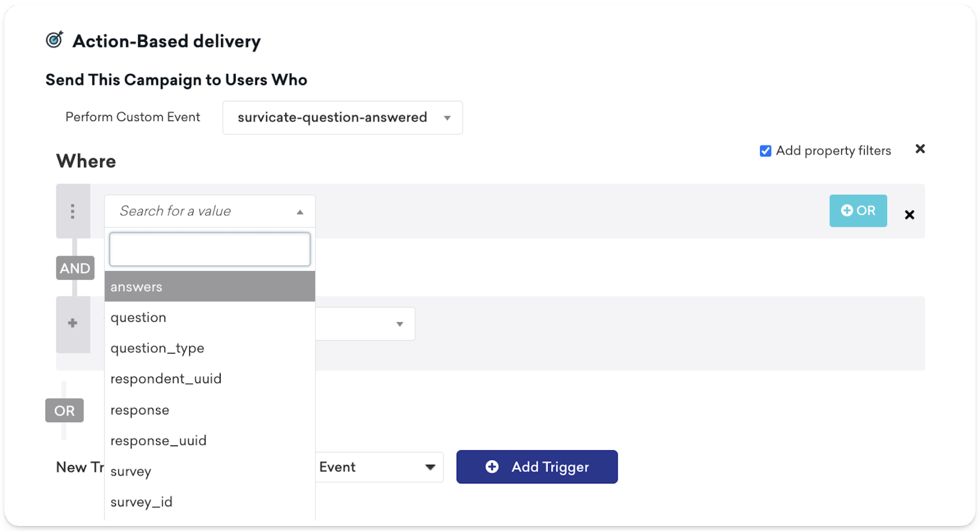Image resolution: width=980 pixels, height=531 pixels.
Task: Open the empty condition dropdown below AND
Action: pyautogui.click(x=399, y=324)
